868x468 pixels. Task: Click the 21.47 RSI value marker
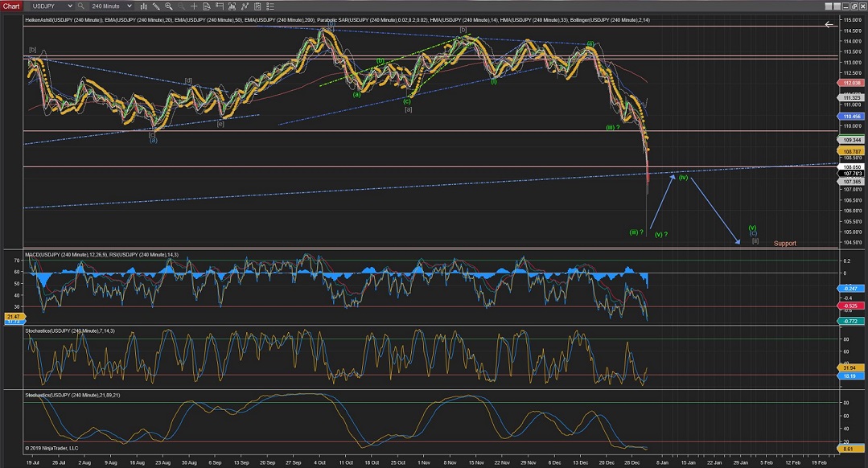point(14,317)
